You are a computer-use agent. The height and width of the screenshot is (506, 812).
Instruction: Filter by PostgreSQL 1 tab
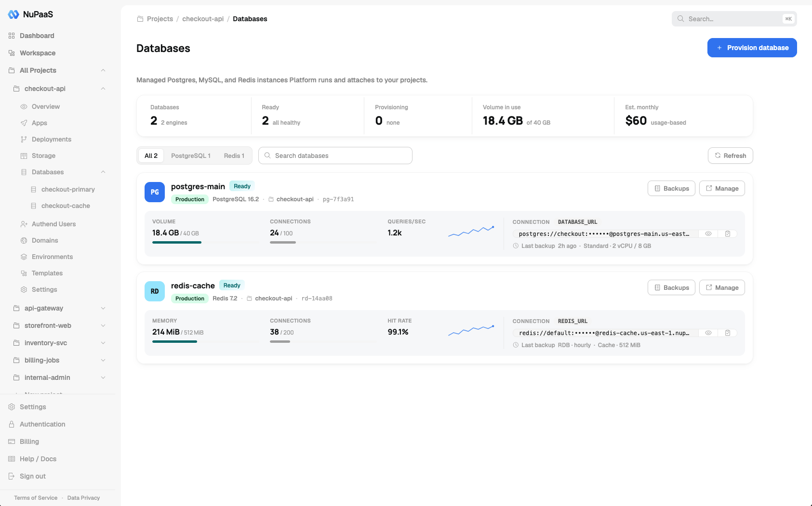[191, 156]
